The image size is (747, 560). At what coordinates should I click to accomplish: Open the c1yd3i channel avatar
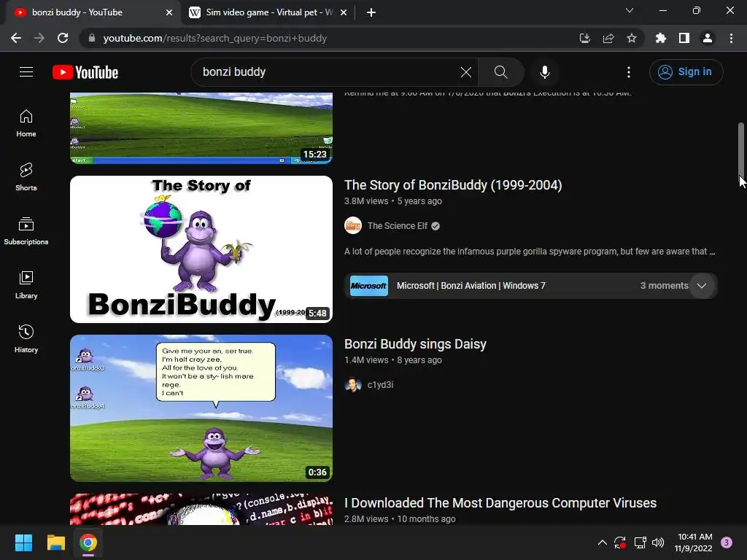pos(353,385)
